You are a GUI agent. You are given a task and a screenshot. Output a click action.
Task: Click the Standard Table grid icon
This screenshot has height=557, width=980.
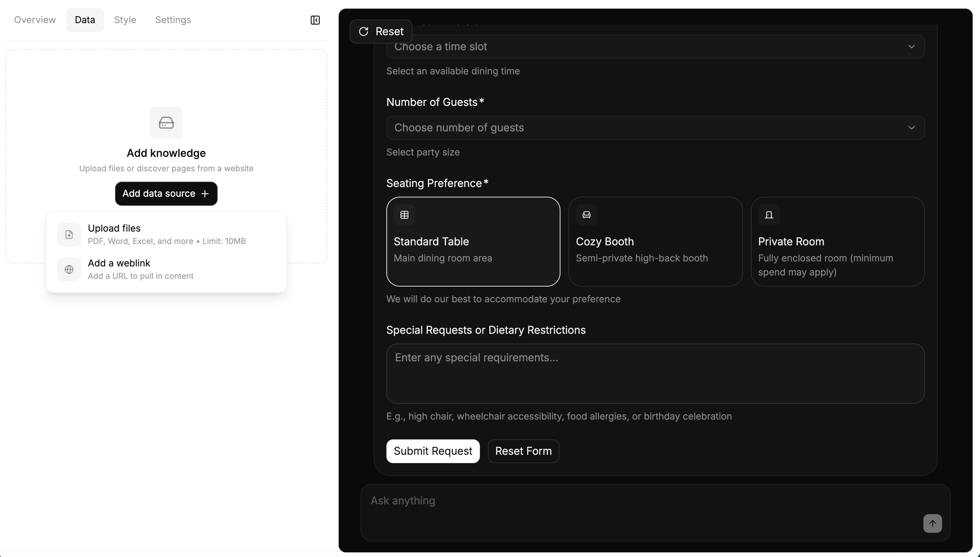(x=404, y=215)
